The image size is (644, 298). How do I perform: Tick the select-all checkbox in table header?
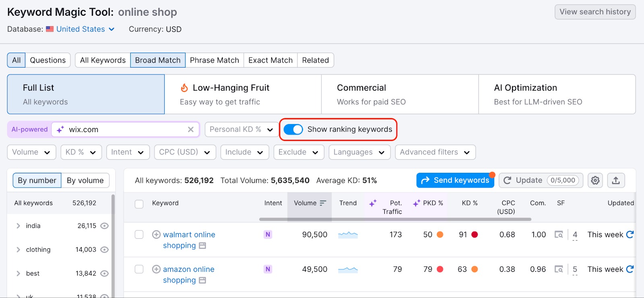click(139, 204)
